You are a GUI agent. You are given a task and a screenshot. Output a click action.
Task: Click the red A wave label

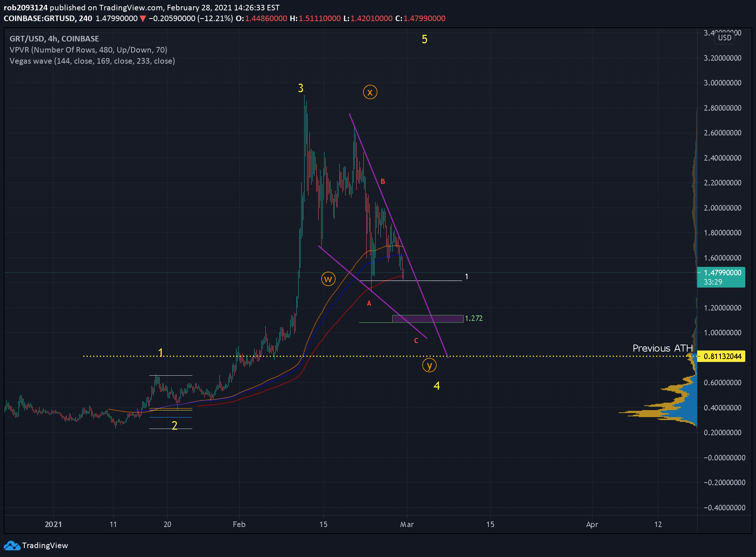point(369,303)
